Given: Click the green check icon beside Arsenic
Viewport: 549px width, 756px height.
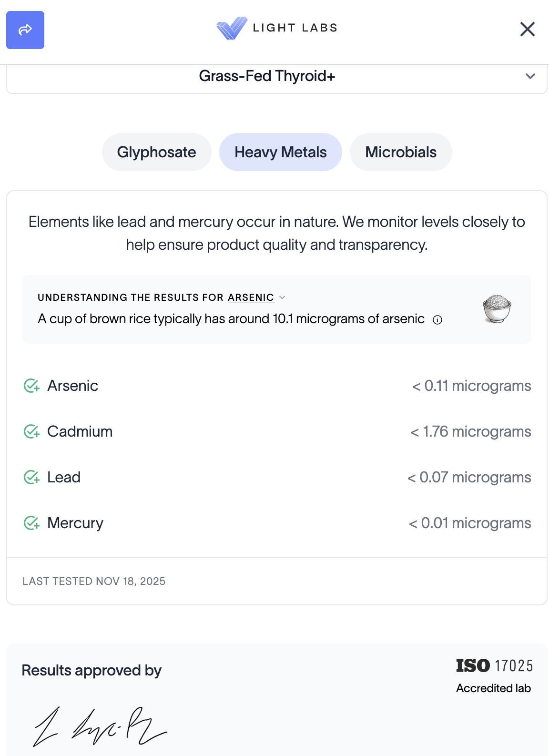Looking at the screenshot, I should tap(31, 386).
